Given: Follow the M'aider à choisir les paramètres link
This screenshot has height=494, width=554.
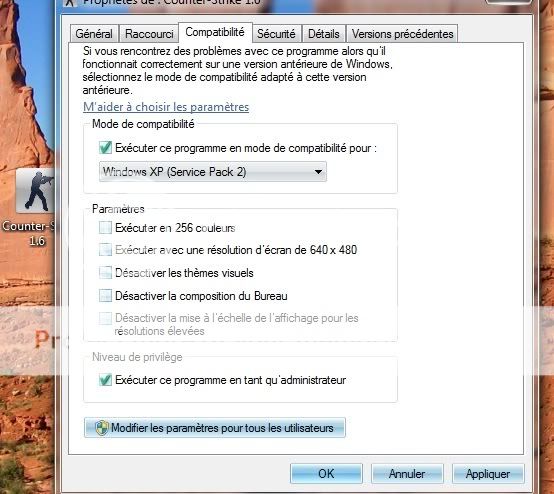Looking at the screenshot, I should point(166,107).
